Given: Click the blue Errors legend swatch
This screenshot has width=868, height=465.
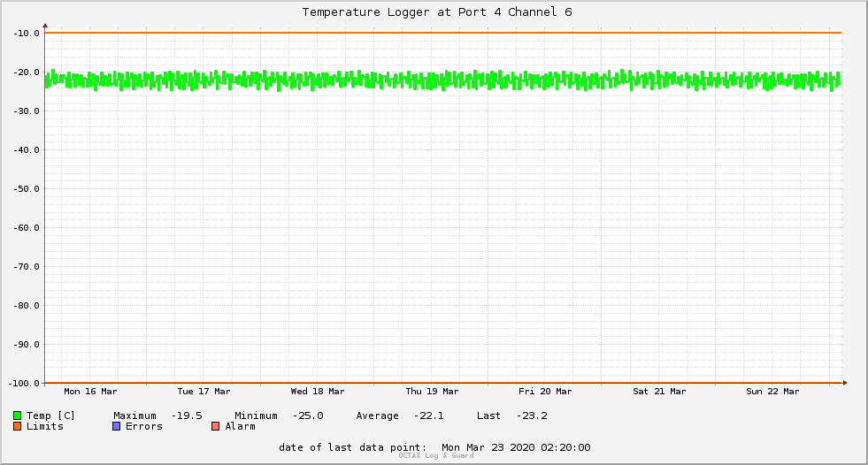Looking at the screenshot, I should coord(116,426).
